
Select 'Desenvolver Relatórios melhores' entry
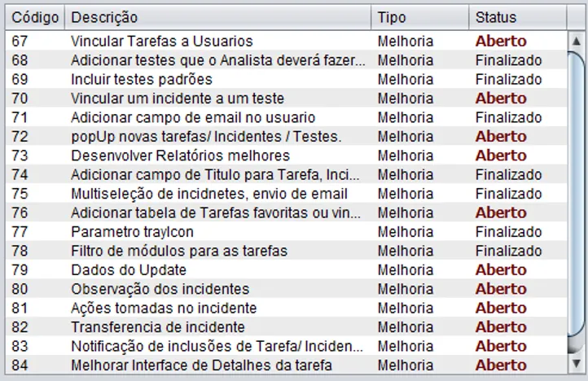tap(179, 155)
